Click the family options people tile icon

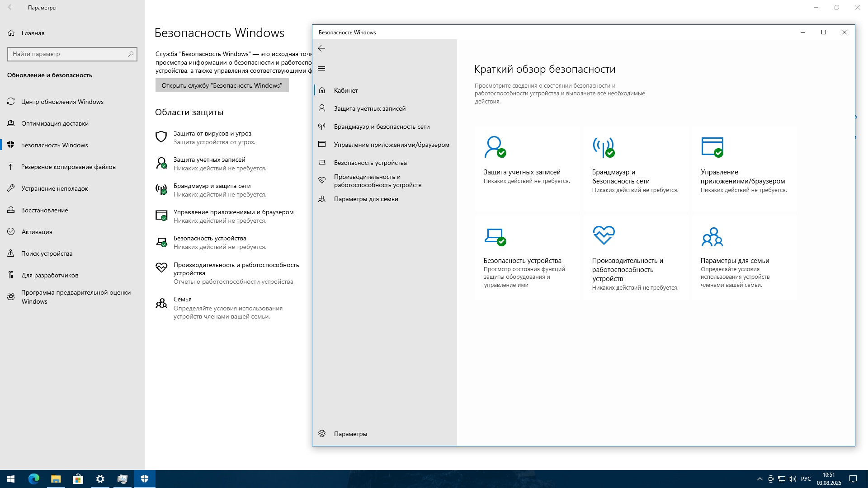[712, 236]
